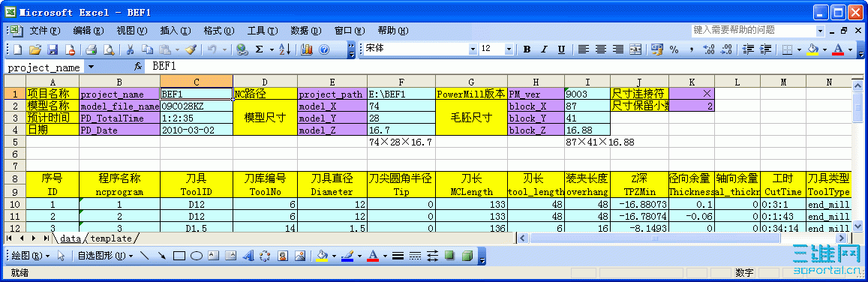Select the data sheet tab
Image resolution: width=868 pixels, height=282 pixels.
pos(71,238)
